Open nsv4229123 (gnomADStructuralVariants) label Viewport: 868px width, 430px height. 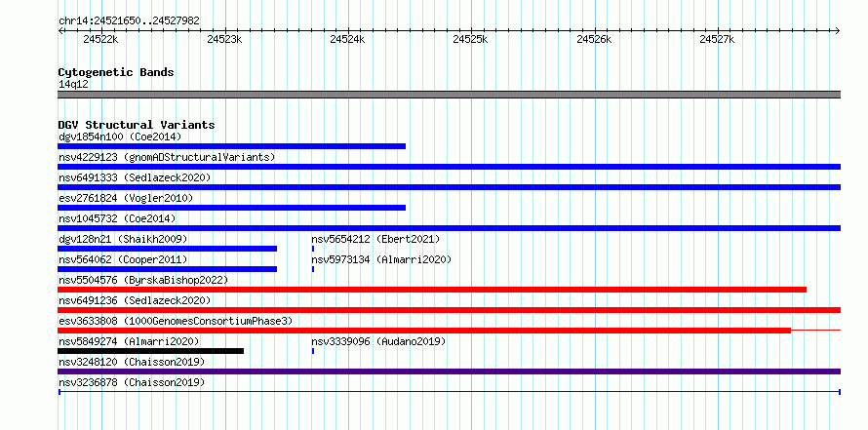pyautogui.click(x=167, y=157)
